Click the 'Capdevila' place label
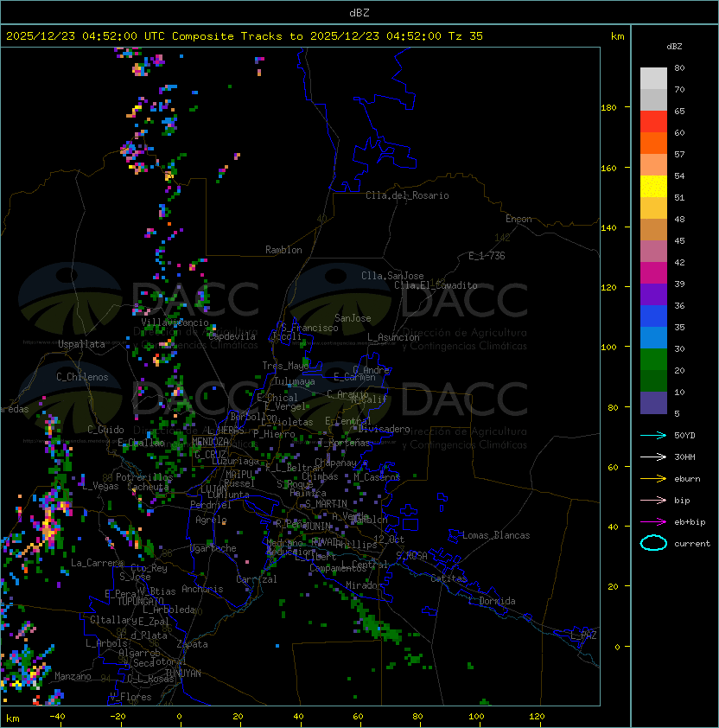The image size is (719, 728). [x=232, y=336]
